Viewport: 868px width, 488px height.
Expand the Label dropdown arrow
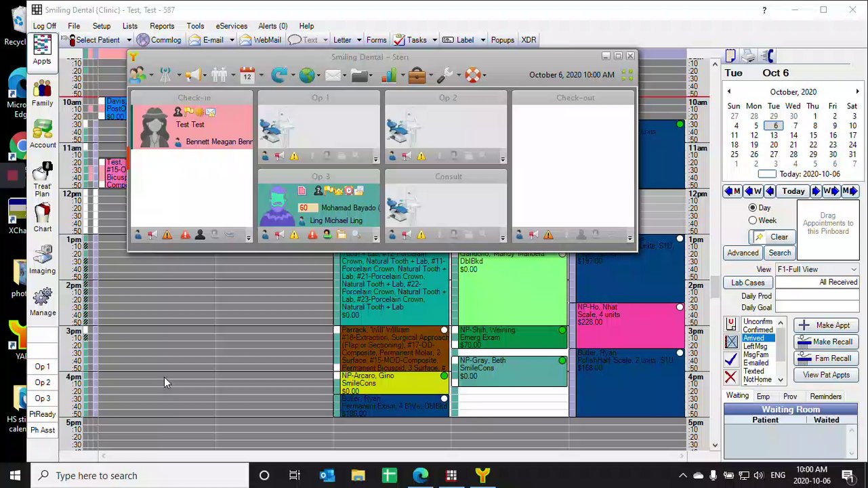point(483,40)
